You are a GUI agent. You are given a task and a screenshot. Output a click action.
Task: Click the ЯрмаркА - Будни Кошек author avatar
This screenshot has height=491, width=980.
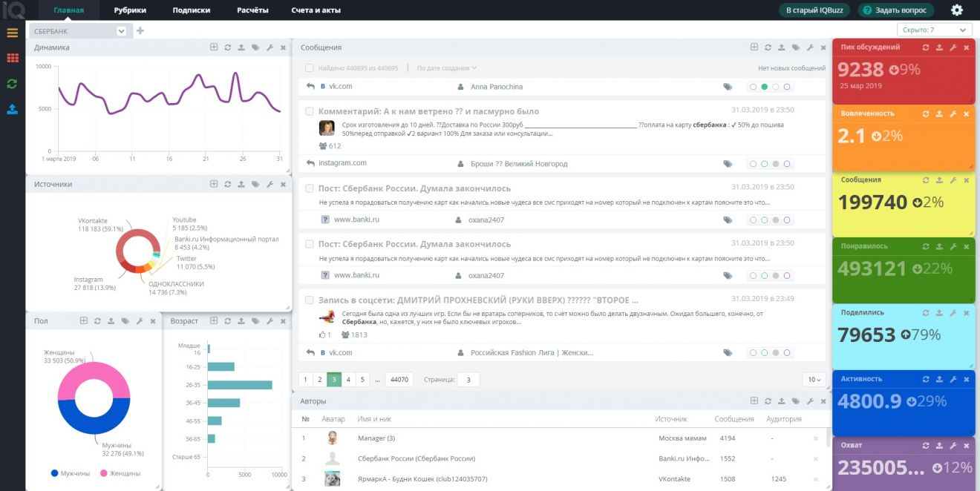[333, 479]
